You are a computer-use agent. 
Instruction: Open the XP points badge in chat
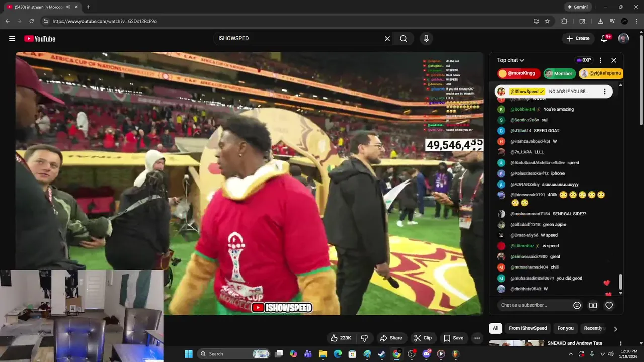click(584, 60)
